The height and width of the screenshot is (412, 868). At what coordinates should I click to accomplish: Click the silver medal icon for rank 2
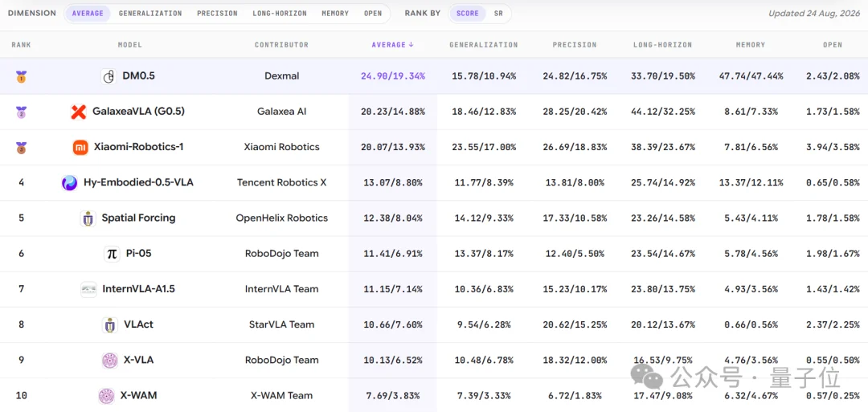tap(21, 112)
